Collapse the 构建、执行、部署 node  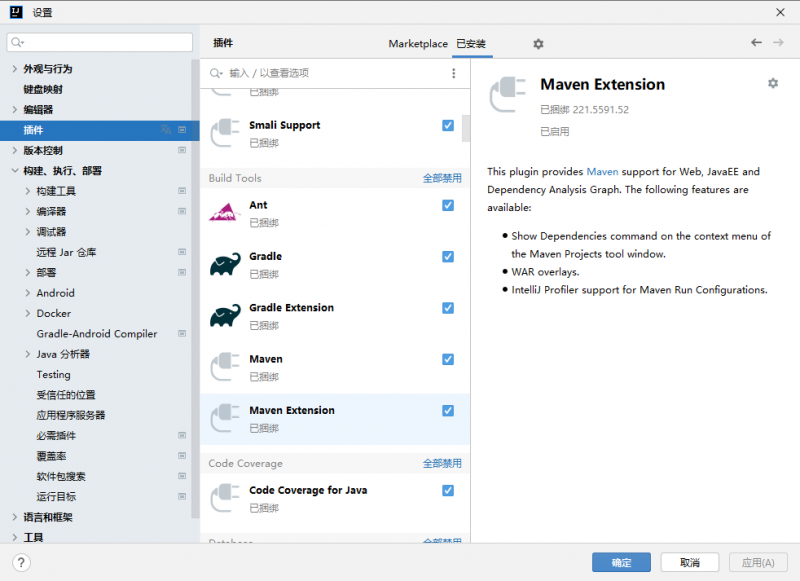point(15,171)
